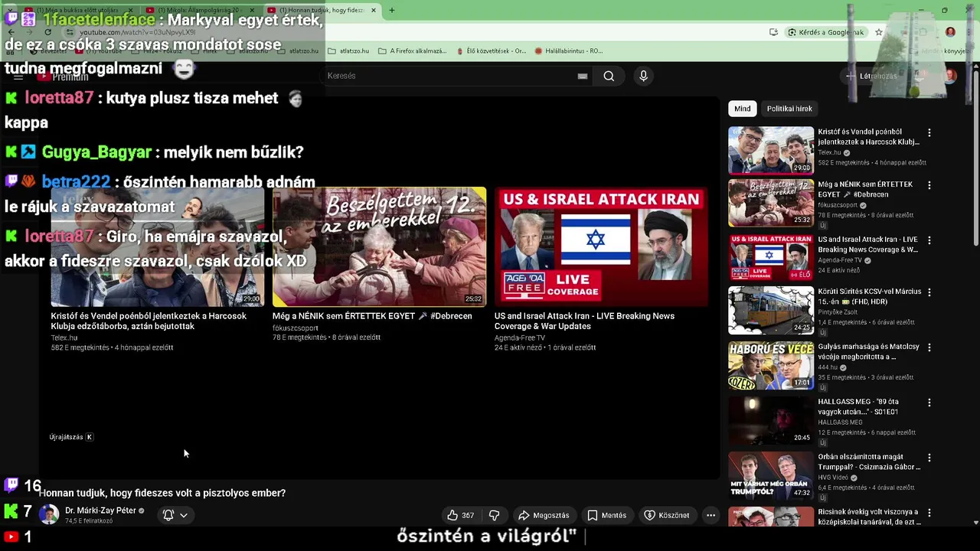The image size is (980, 551).
Task: Select the Mind filter chip
Action: click(743, 109)
